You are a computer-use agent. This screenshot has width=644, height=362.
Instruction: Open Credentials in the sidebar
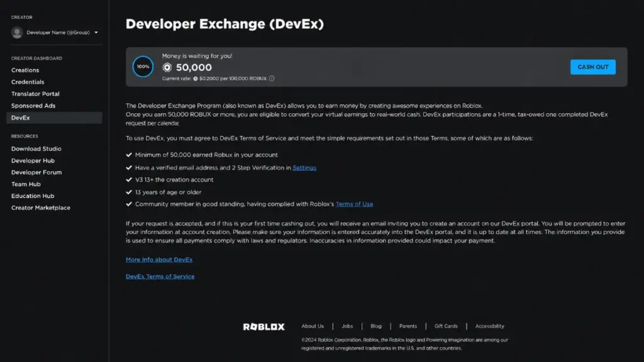coord(28,82)
